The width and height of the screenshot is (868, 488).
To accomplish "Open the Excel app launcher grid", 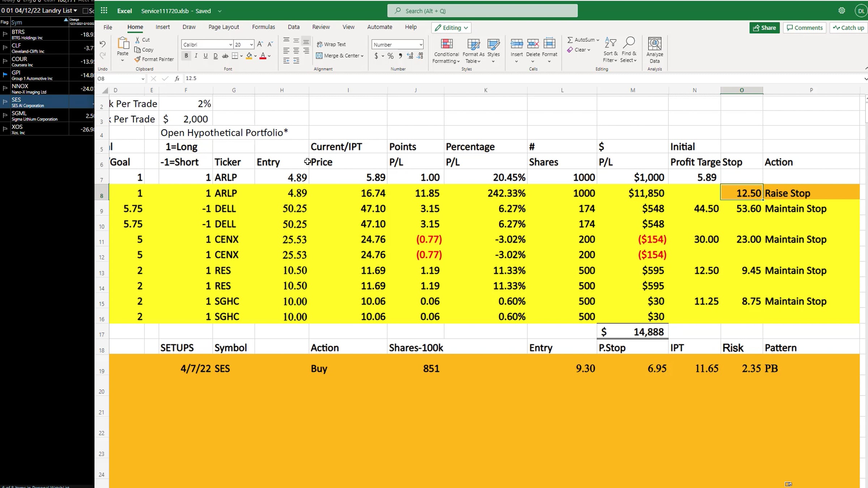I will [x=104, y=10].
